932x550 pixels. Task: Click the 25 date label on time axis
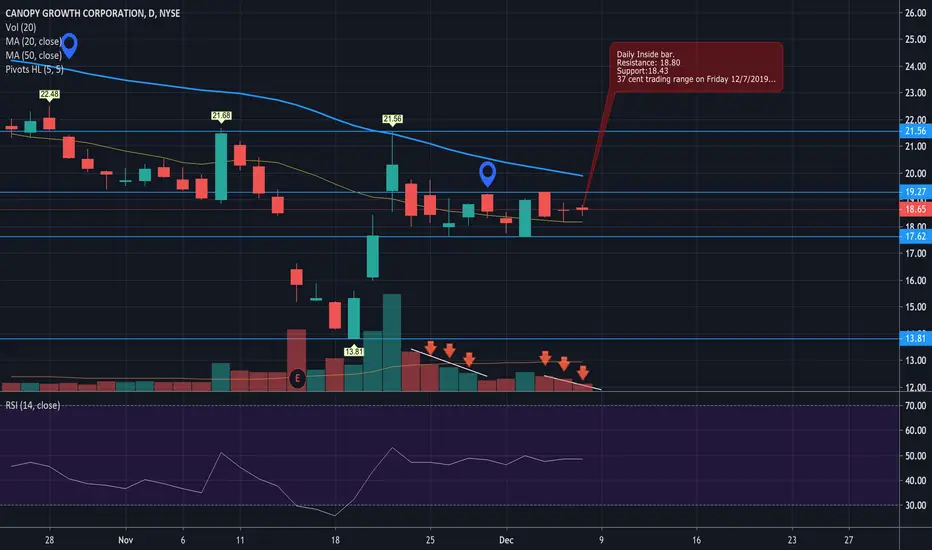pos(430,540)
